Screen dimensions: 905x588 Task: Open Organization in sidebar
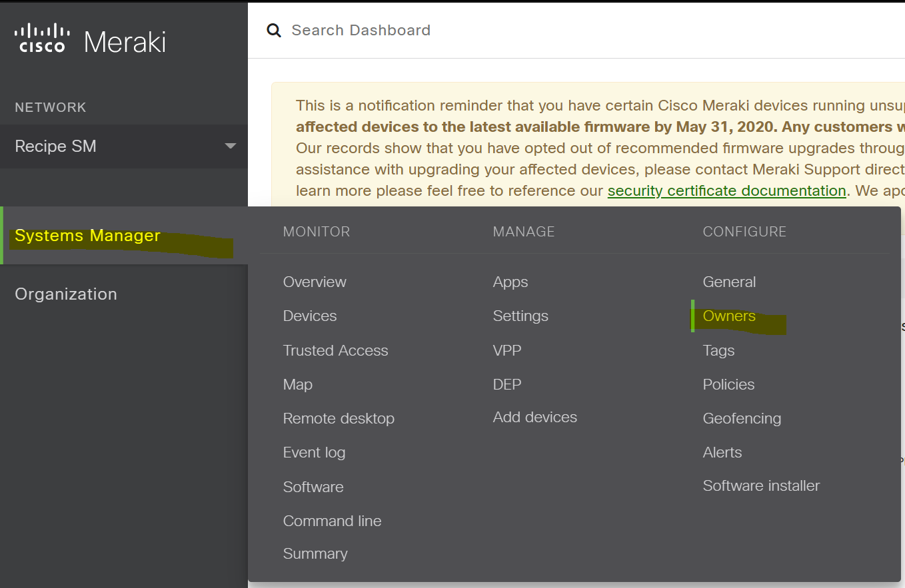point(66,294)
